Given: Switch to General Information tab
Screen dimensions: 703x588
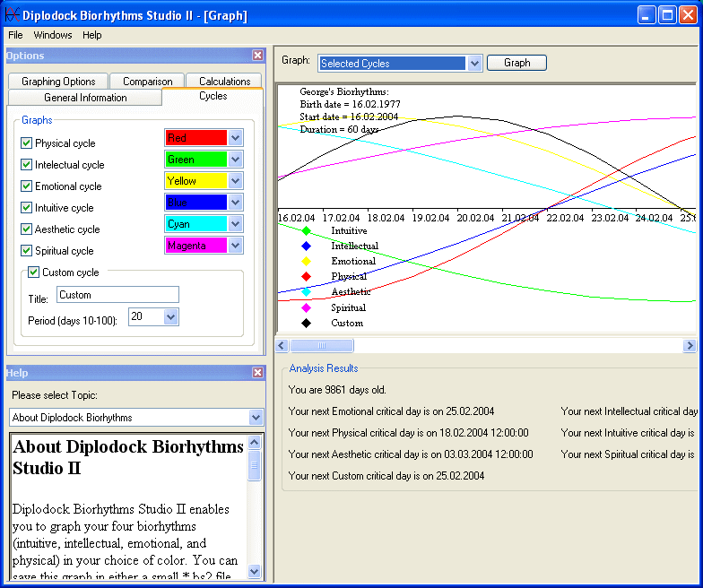Looking at the screenshot, I should (85, 97).
